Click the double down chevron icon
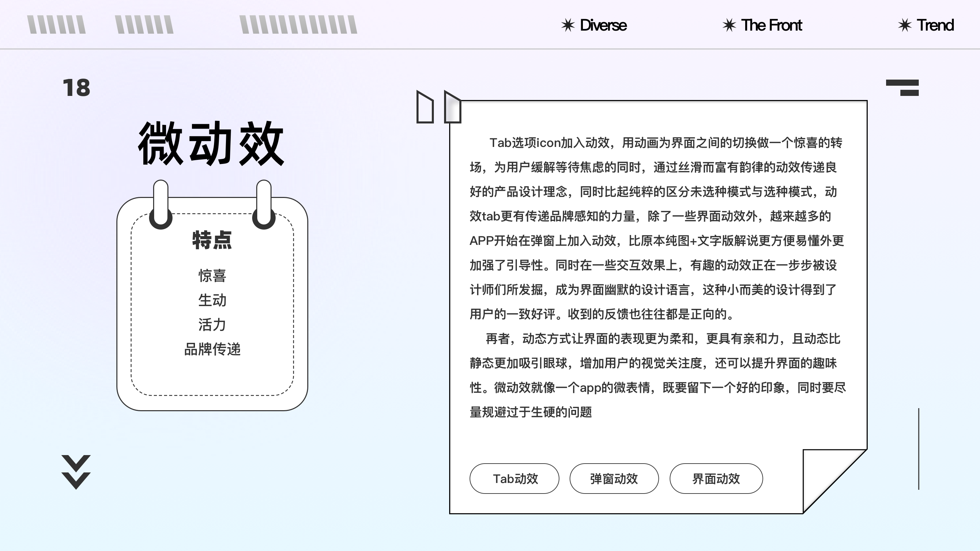 click(76, 472)
